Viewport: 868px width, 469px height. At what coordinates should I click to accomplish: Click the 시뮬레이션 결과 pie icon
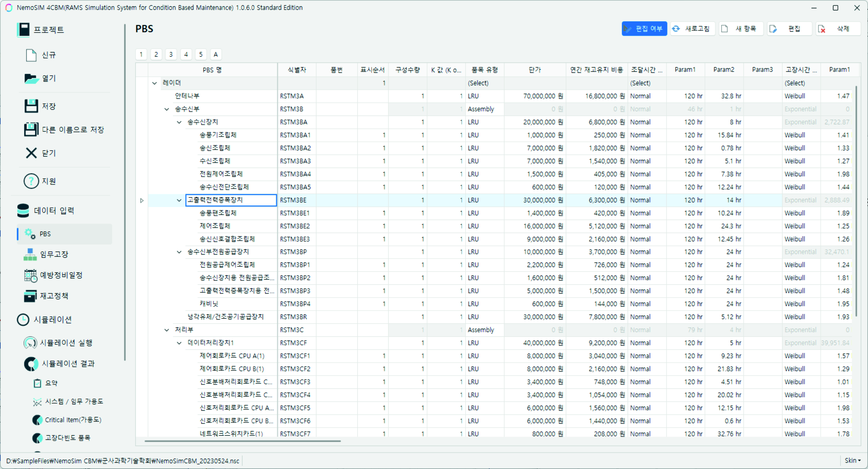click(31, 363)
